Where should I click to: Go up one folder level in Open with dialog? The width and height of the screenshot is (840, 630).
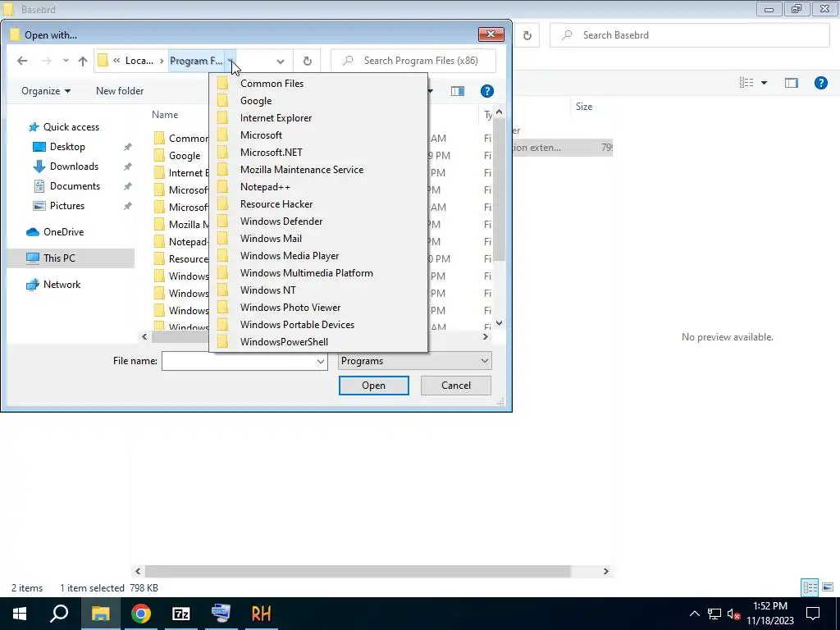click(83, 61)
